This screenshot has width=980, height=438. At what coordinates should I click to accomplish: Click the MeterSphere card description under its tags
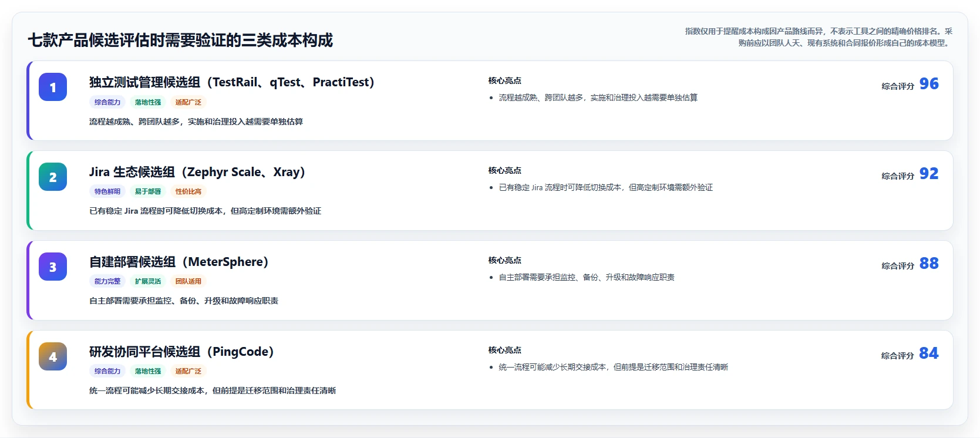(184, 301)
